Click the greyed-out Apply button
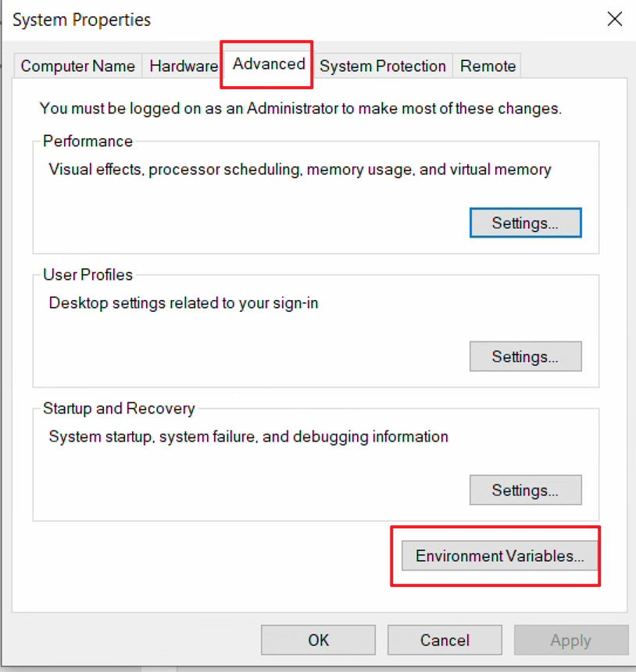This screenshot has height=672, width=636. pos(571,640)
